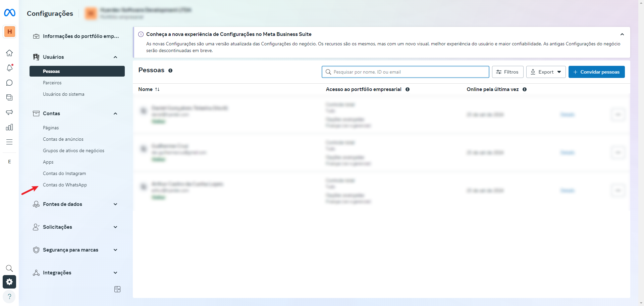This screenshot has width=644, height=306.
Task: Open the Inbox chat bubble icon
Action: pos(9,83)
